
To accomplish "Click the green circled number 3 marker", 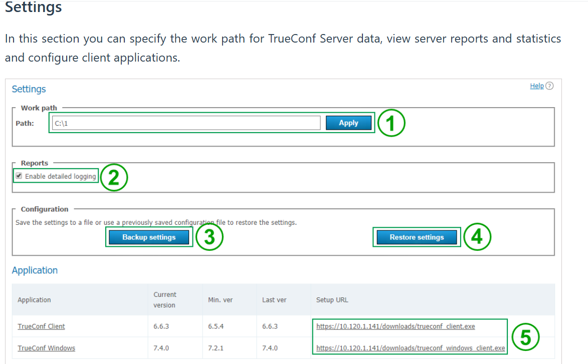I will pos(209,237).
